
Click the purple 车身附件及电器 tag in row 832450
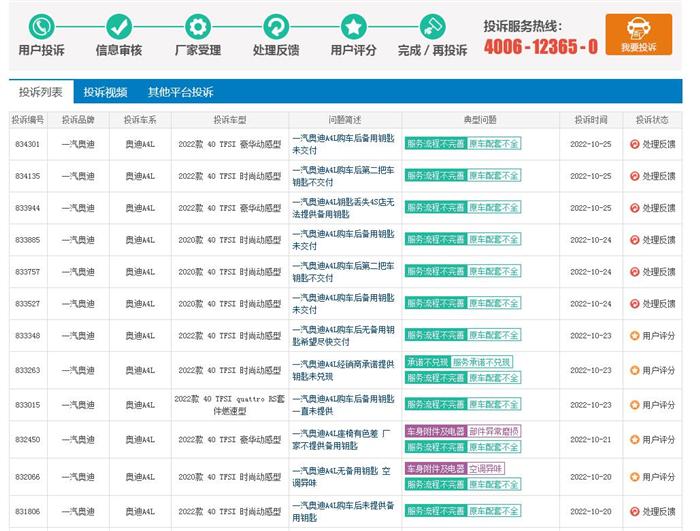coord(436,431)
